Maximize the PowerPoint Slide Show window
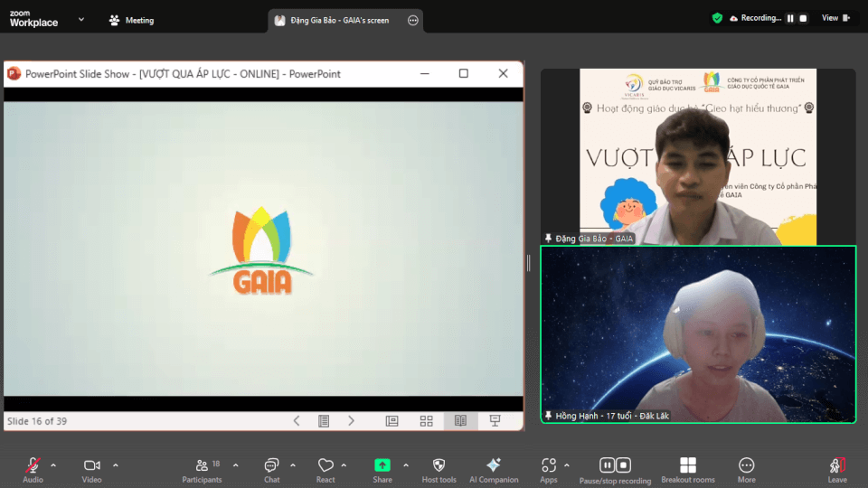The height and width of the screenshot is (488, 868). 463,73
